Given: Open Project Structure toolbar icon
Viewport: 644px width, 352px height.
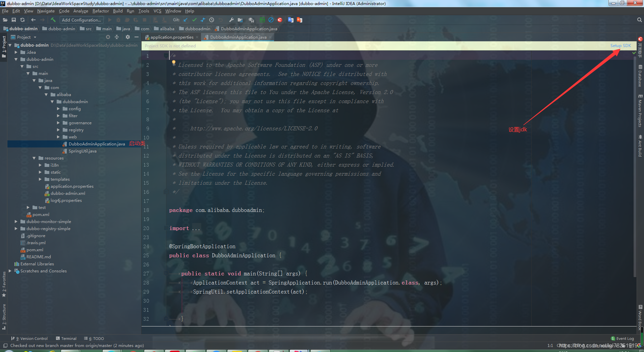Looking at the screenshot, I should point(240,20).
